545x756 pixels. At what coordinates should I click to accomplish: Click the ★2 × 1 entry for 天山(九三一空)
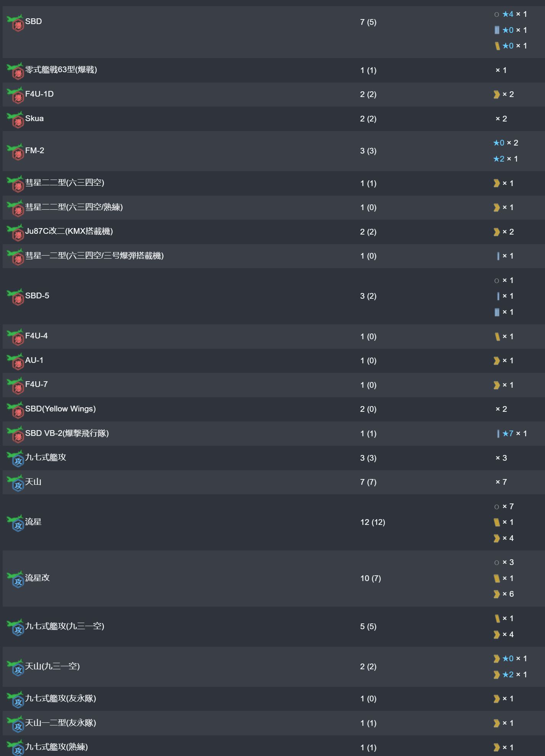(514, 675)
